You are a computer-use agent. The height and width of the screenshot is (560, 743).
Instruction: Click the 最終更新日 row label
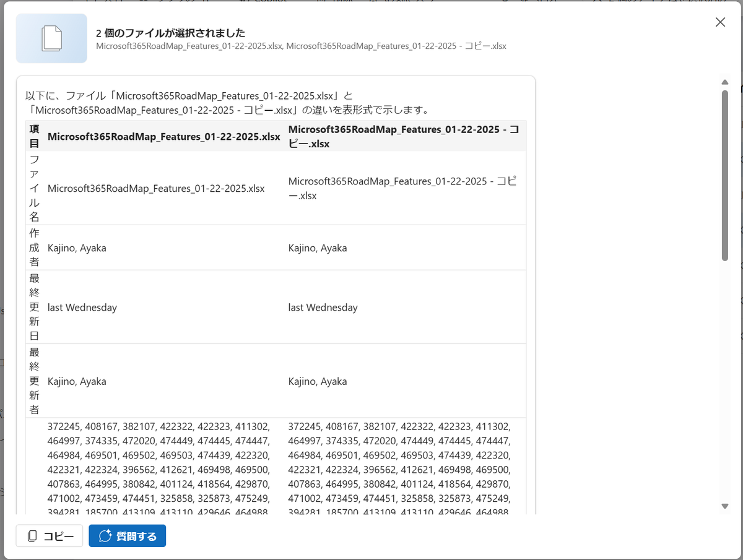(35, 307)
